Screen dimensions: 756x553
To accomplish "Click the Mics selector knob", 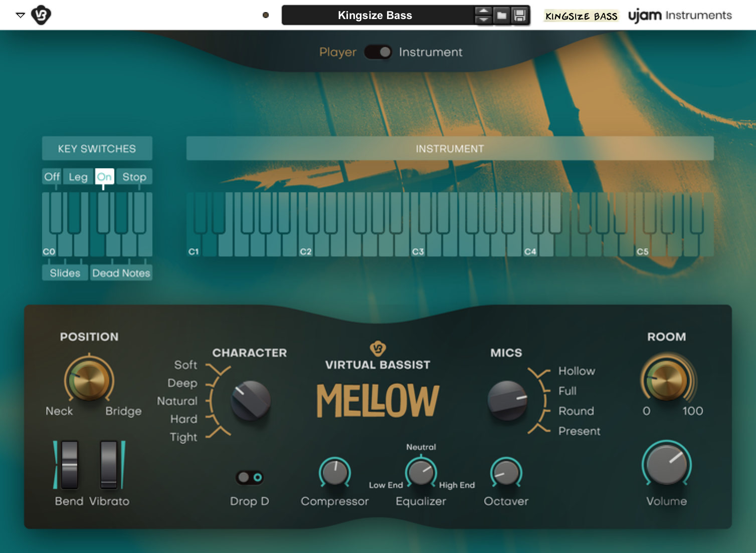I will 507,401.
